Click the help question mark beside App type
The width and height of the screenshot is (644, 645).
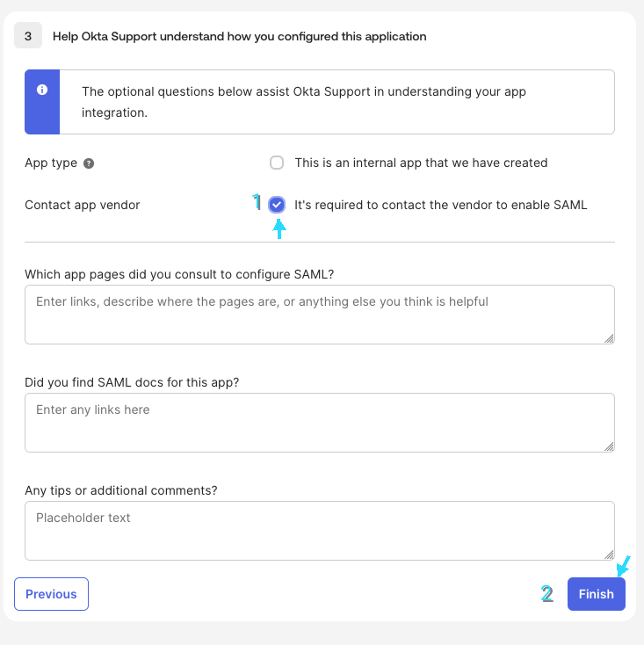pyautogui.click(x=89, y=163)
